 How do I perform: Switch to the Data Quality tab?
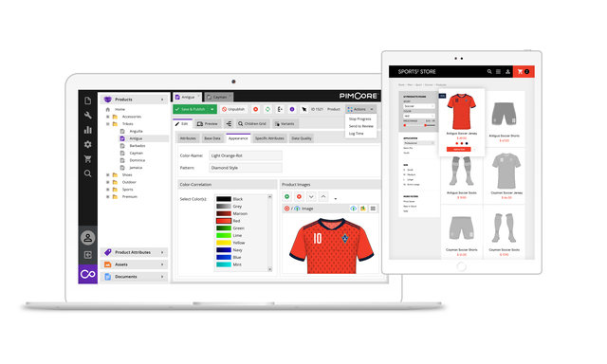click(302, 138)
